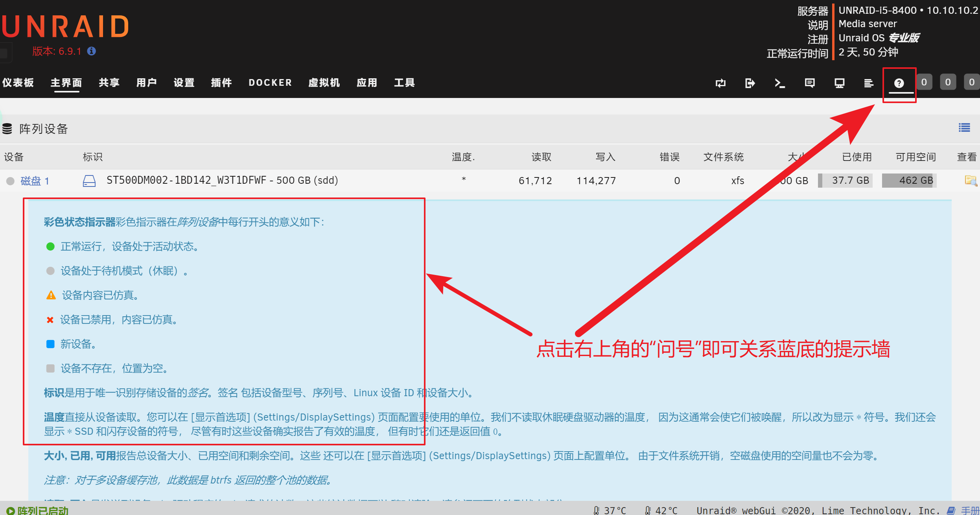Open the 虚拟机 virtual machines tab
The image size is (980, 515).
pyautogui.click(x=324, y=83)
